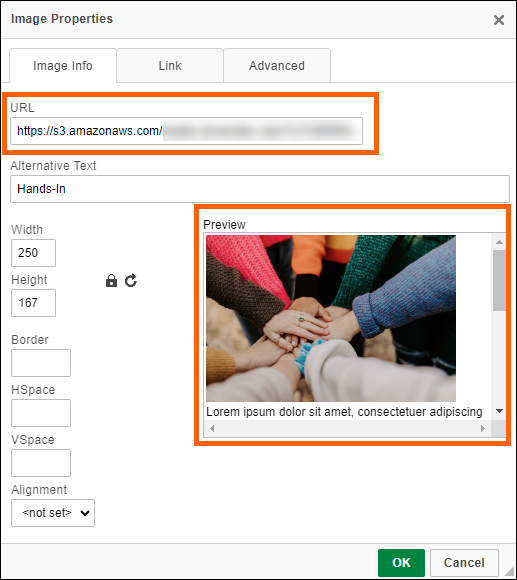The height and width of the screenshot is (580, 517).
Task: Confirm with the green OK button
Action: [401, 563]
